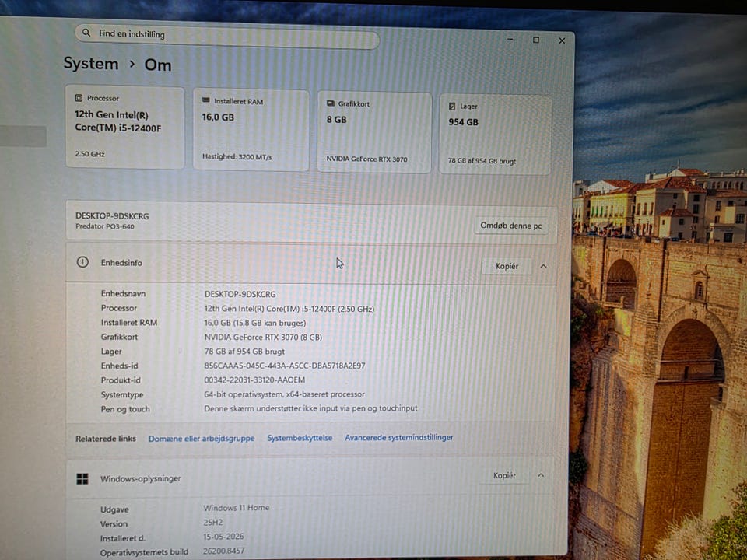Click build value 26200.8457
747x560 pixels.
(x=224, y=551)
